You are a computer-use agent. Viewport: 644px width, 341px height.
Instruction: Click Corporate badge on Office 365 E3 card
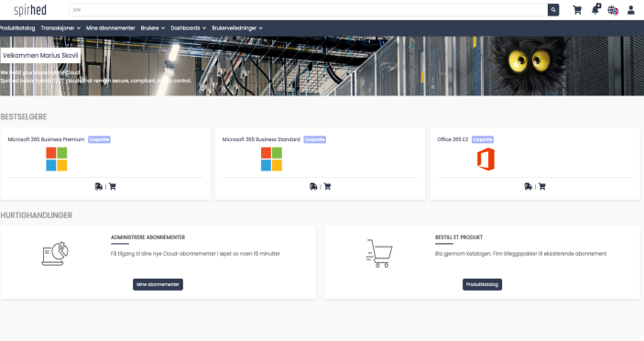click(483, 139)
